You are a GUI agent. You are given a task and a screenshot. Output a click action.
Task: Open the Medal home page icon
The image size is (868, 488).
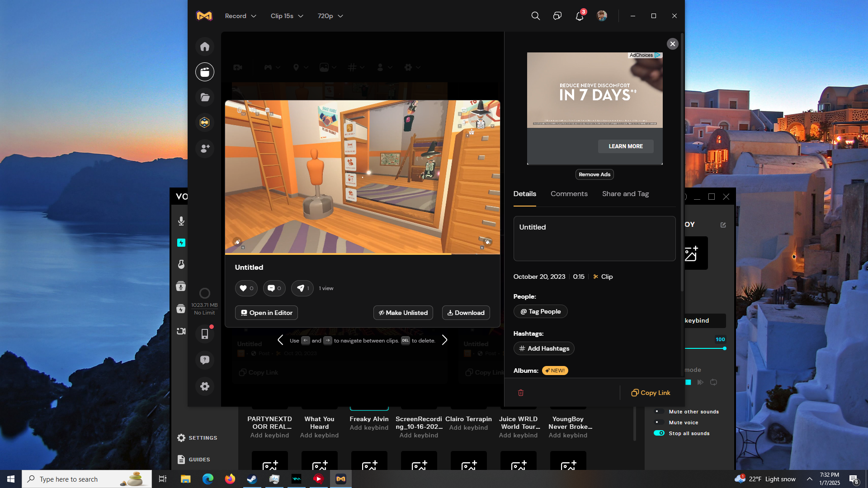point(205,47)
